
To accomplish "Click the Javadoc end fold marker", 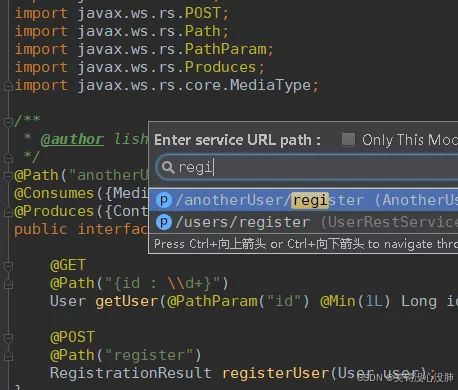I will [x=8, y=158].
